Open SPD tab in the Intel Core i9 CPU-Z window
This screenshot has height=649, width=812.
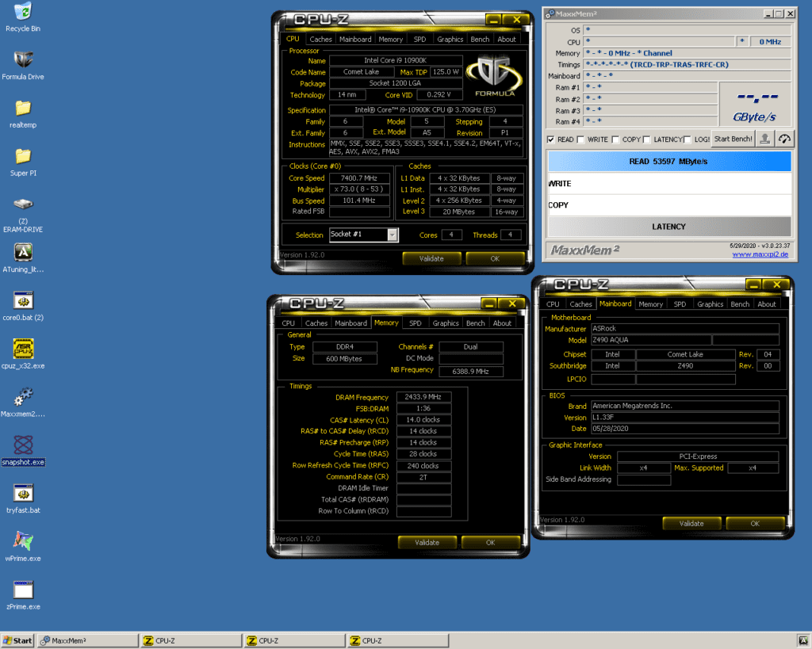[419, 40]
